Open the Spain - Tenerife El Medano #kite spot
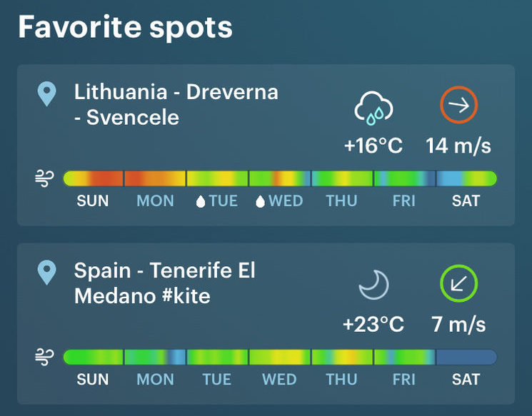This screenshot has height=416, width=532. point(164,283)
